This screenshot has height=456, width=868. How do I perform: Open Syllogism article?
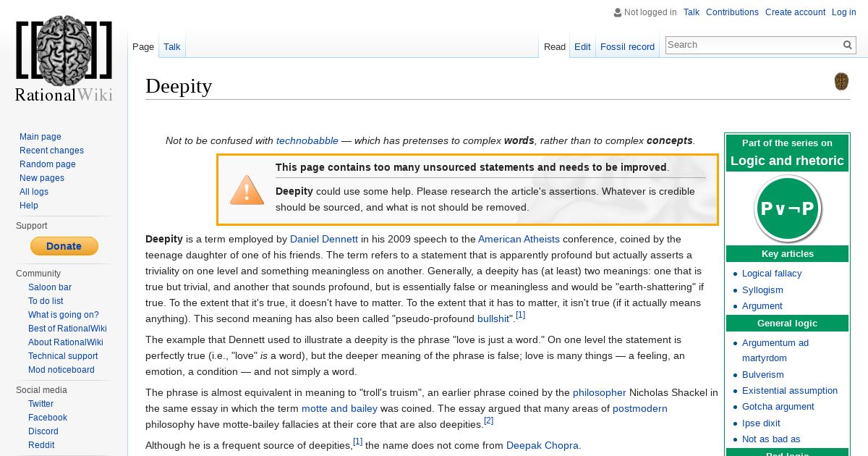(762, 290)
